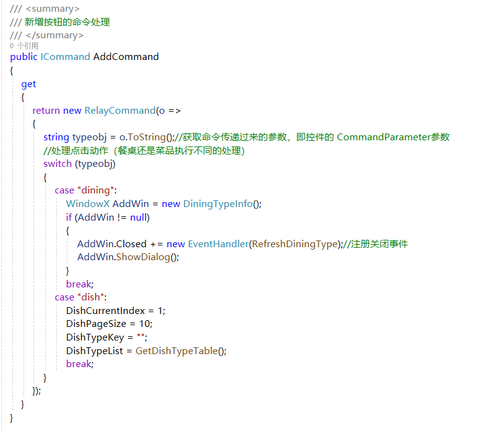The image size is (504, 432).
Task: Select the 'AddCommand' property name
Action: (x=126, y=57)
